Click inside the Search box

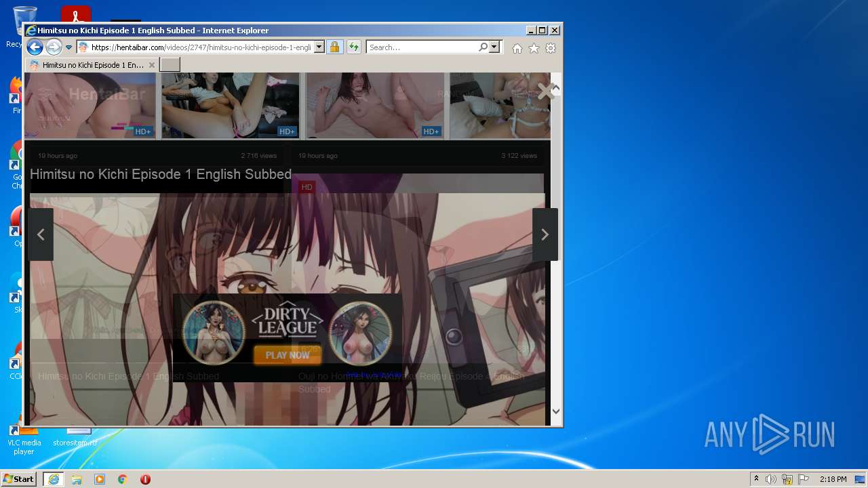422,47
